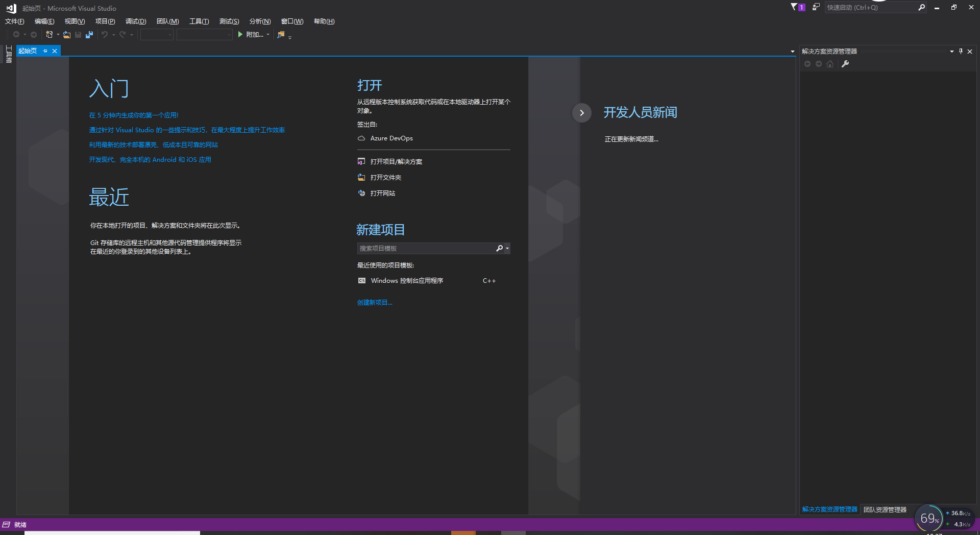The image size is (980, 535).
Task: Click the 快速启动 (Ctrl+Q) search box
Action: (x=871, y=7)
